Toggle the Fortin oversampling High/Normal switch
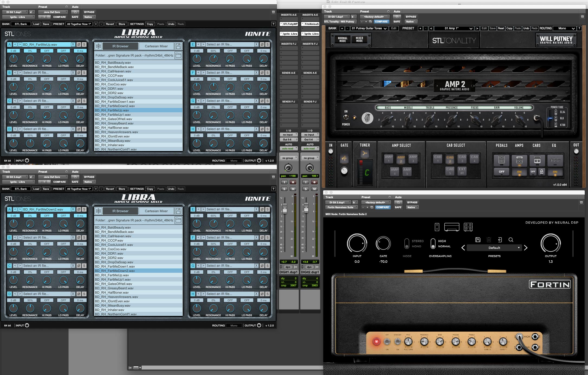The image size is (588, 375). click(433, 243)
